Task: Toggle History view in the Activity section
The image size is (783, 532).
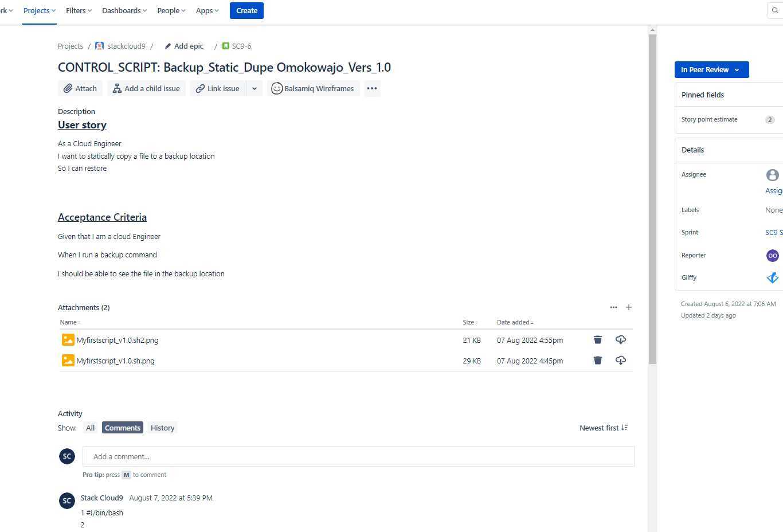Action: point(162,428)
